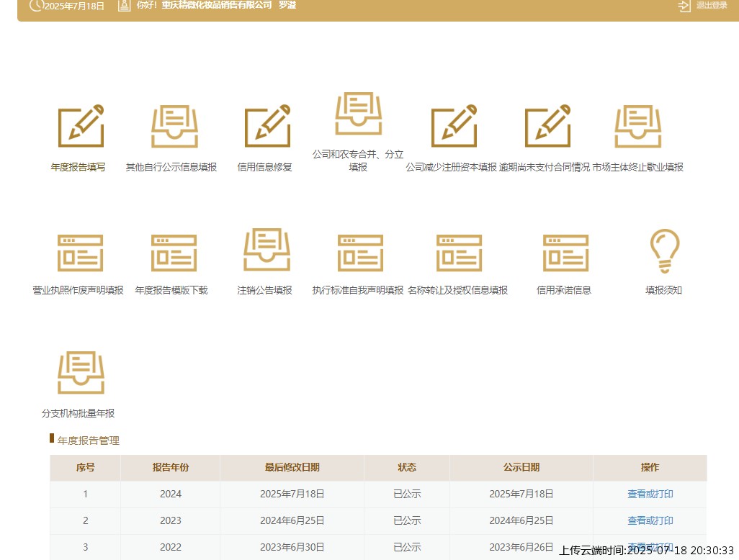Open the 分支机构批量年报 tray icon
739x560 pixels.
coord(81,373)
